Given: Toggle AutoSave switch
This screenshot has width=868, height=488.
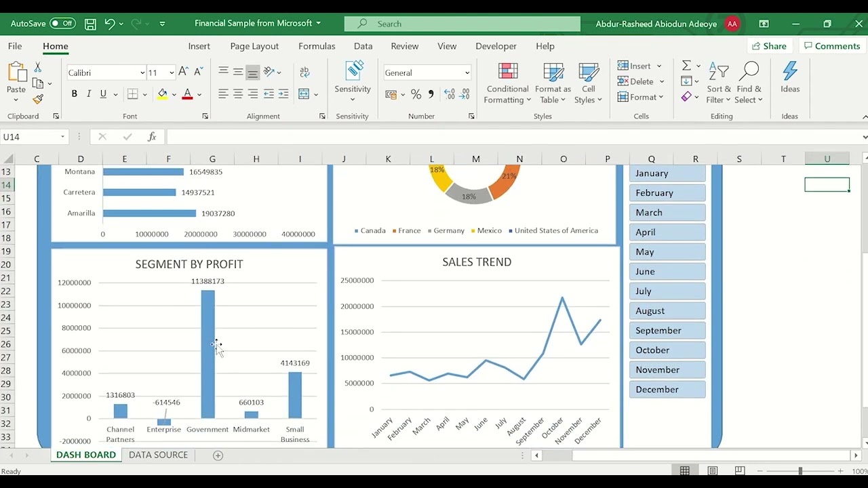Looking at the screenshot, I should point(62,24).
